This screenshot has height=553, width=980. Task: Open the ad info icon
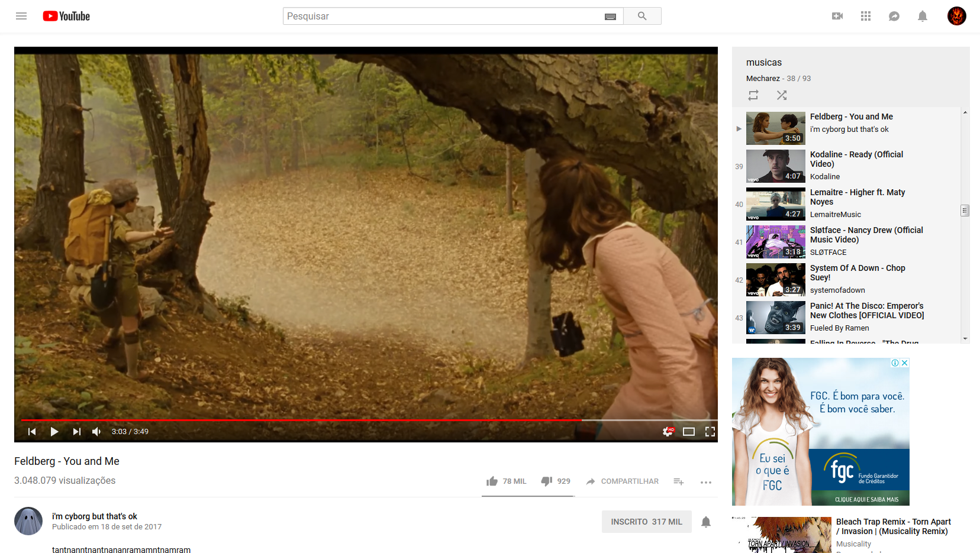895,363
